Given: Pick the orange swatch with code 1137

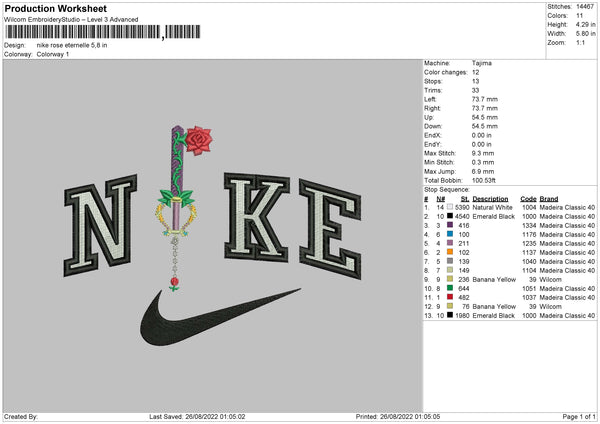Looking at the screenshot, I should point(450,252).
